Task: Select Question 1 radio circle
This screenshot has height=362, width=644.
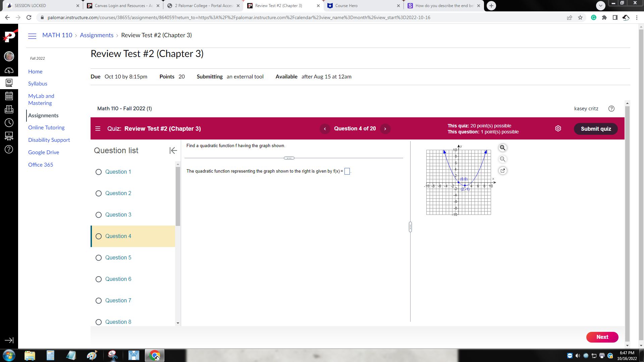Action: [x=99, y=172]
